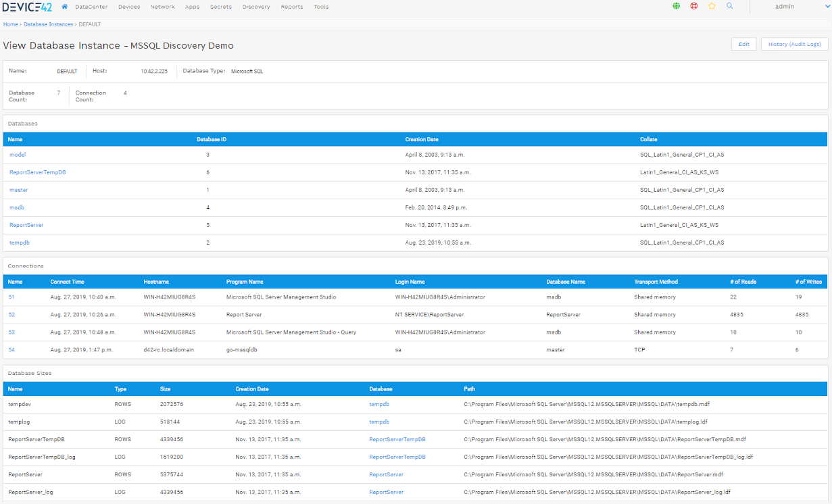
Task: Click ReportServerTempDB link in ReportServerTempDB_log row
Action: tap(397, 457)
